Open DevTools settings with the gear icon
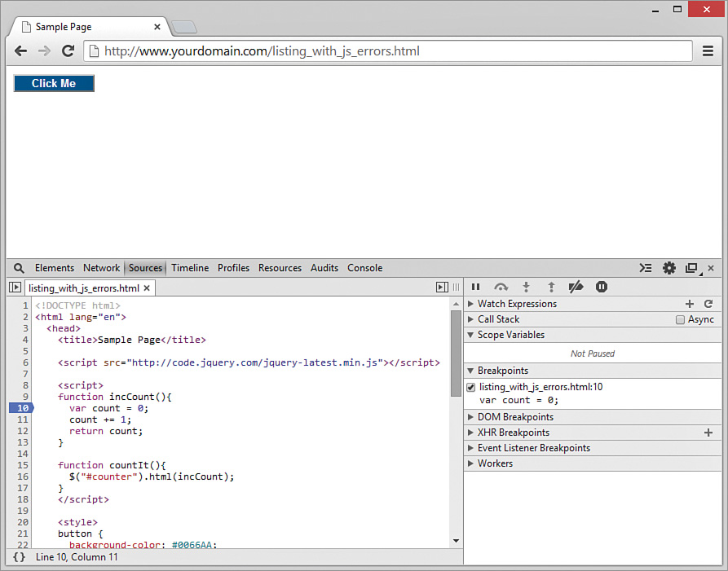This screenshot has width=728, height=571. pos(669,267)
